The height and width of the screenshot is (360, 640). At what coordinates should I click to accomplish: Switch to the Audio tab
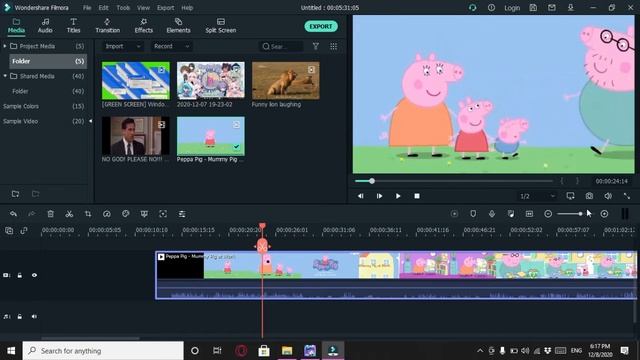click(x=45, y=26)
